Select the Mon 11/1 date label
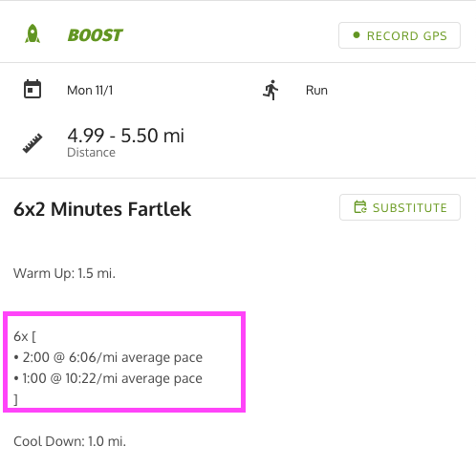 click(90, 91)
